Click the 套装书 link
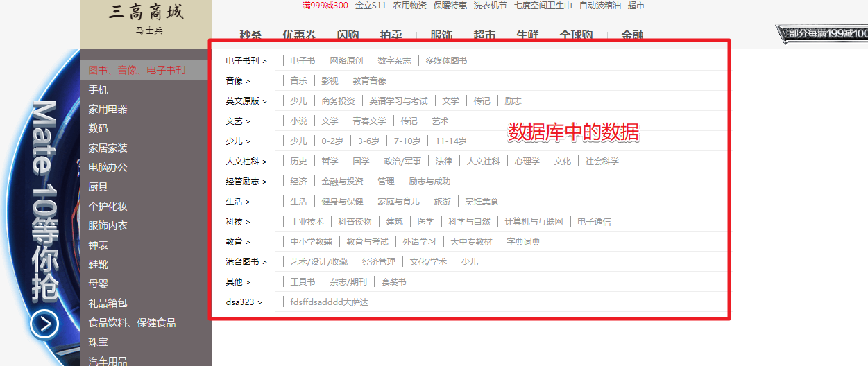The height and width of the screenshot is (366, 868). pyautogui.click(x=394, y=282)
